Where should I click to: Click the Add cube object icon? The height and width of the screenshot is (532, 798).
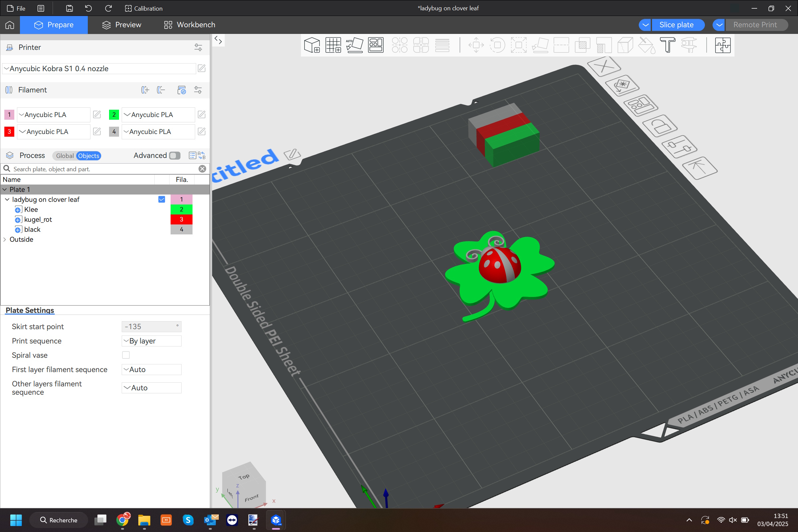pyautogui.click(x=312, y=45)
